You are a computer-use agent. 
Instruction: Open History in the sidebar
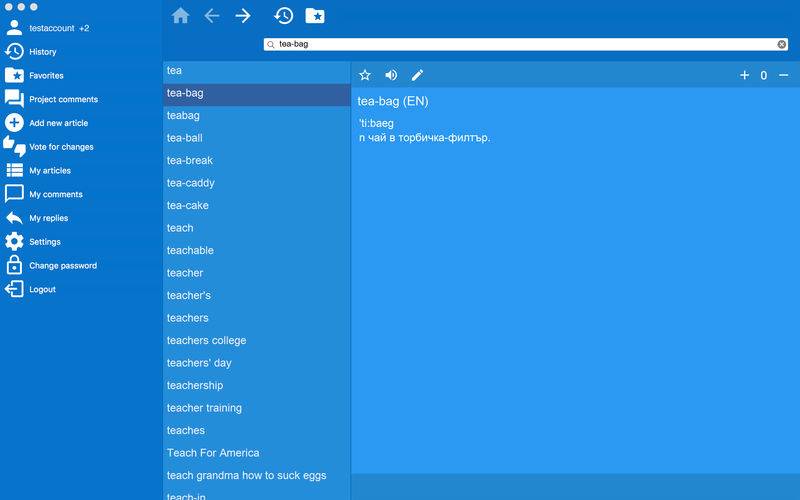pos(43,52)
